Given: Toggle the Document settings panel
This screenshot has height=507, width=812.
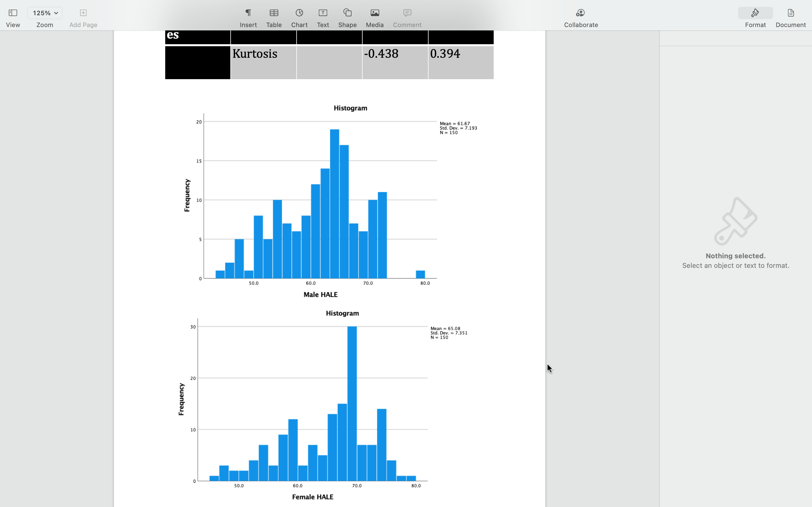Looking at the screenshot, I should pyautogui.click(x=790, y=13).
